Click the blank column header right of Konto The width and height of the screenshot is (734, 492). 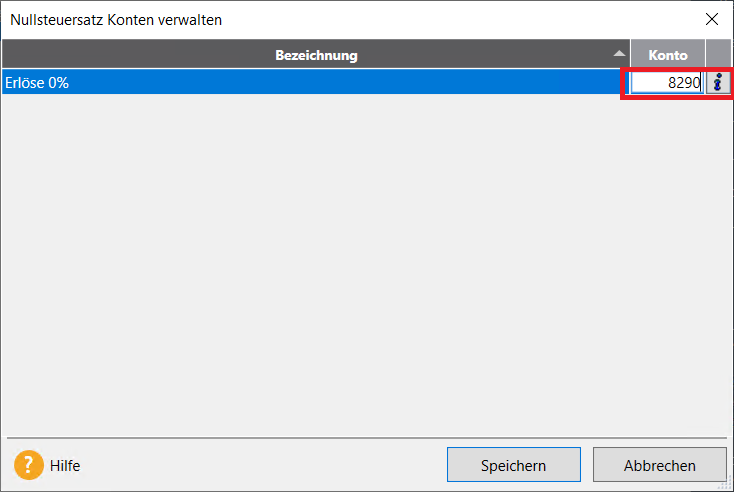point(719,55)
